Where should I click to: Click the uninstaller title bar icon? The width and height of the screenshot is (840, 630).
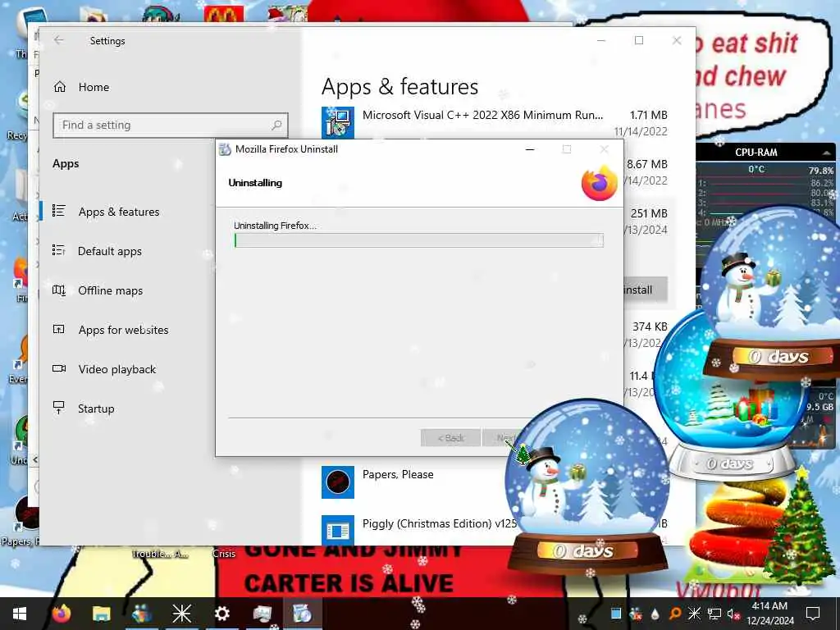tap(225, 149)
